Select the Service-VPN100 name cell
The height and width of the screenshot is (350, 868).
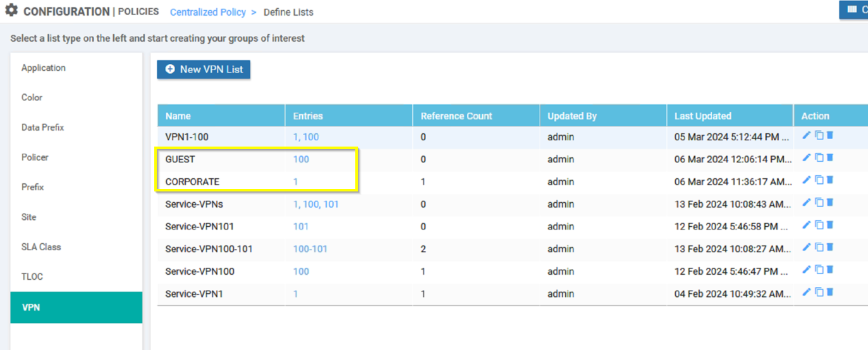200,271
